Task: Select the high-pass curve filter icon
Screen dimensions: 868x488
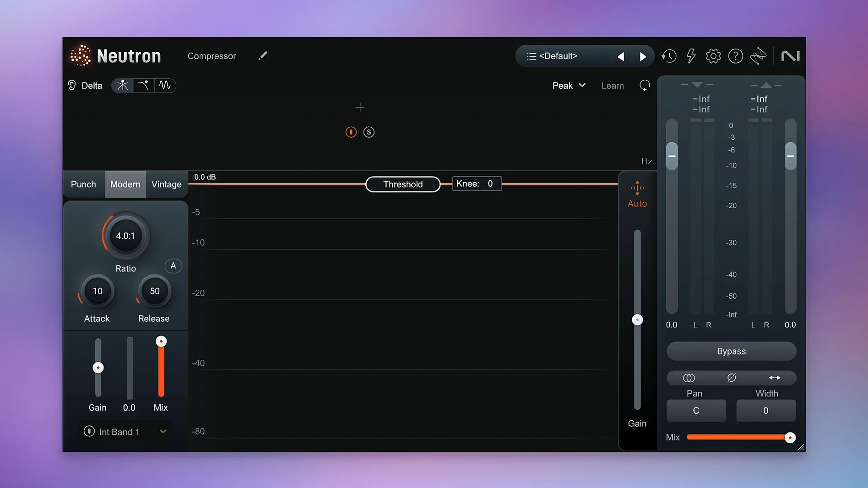Action: (x=143, y=86)
